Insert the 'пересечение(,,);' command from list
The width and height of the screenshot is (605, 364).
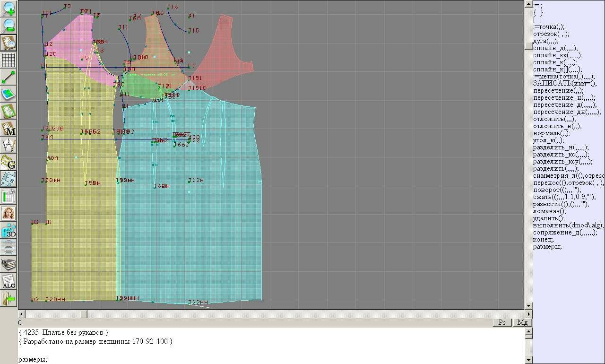tap(558, 90)
